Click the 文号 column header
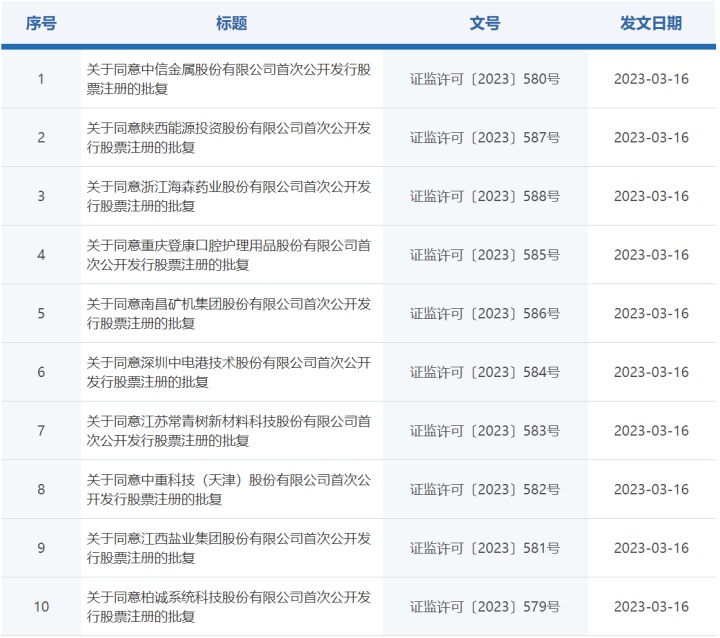This screenshot has width=720, height=638. [x=484, y=23]
